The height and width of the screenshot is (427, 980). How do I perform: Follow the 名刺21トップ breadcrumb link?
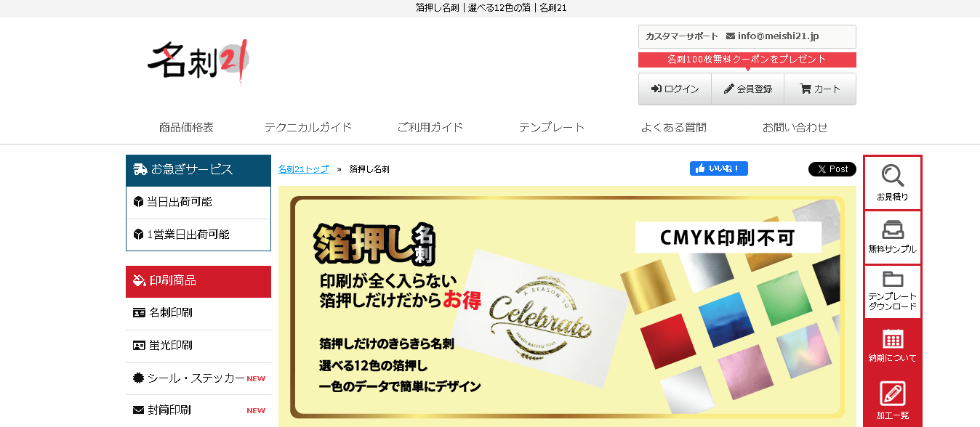point(303,169)
